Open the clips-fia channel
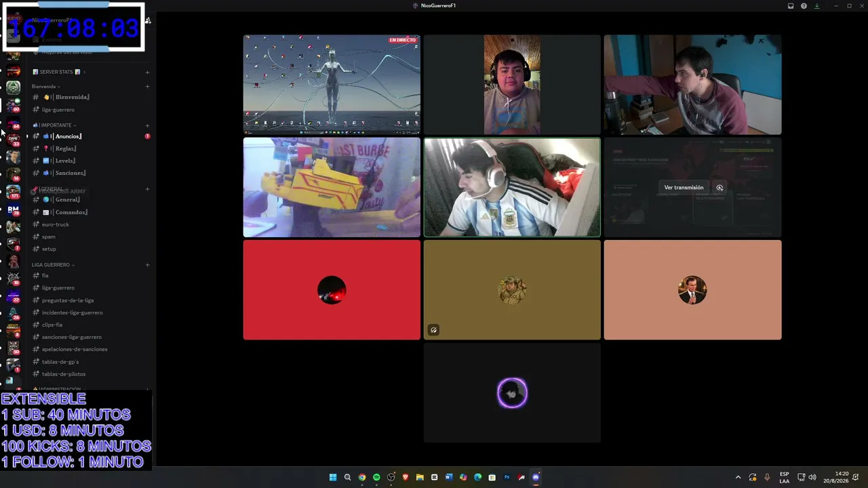This screenshot has height=488, width=868. coord(89,325)
